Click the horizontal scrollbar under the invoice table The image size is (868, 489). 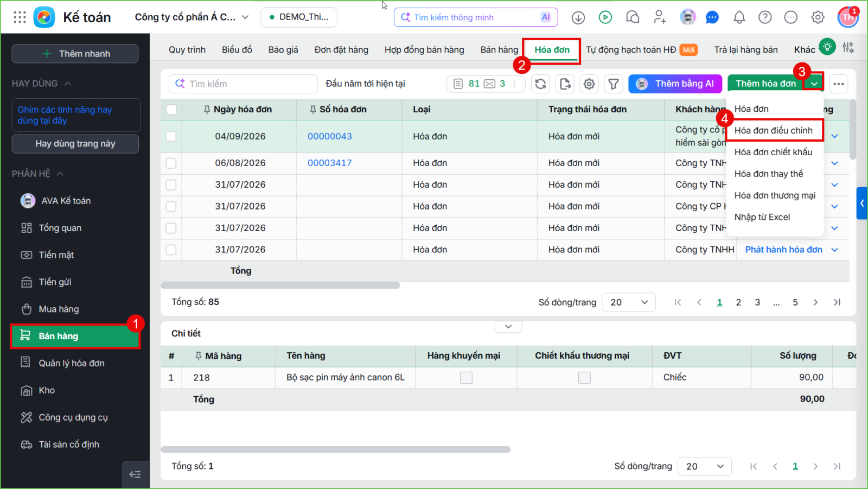coord(280,285)
